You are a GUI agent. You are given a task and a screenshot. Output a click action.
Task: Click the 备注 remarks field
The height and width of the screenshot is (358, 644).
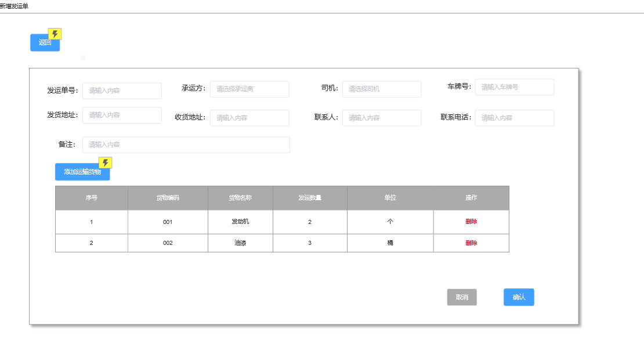186,144
